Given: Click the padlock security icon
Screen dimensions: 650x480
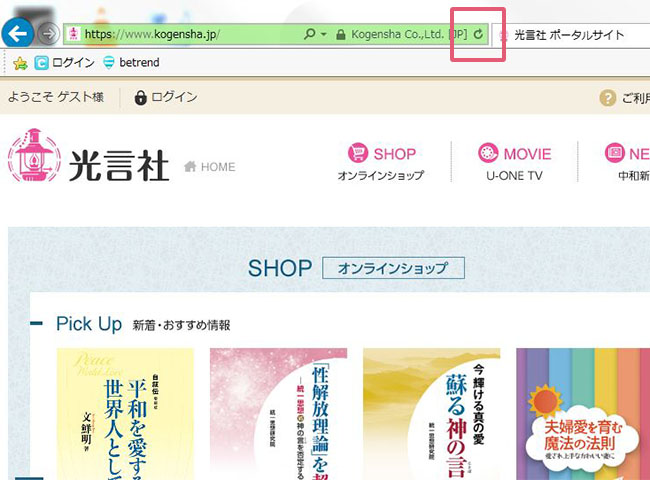Looking at the screenshot, I should (x=340, y=34).
